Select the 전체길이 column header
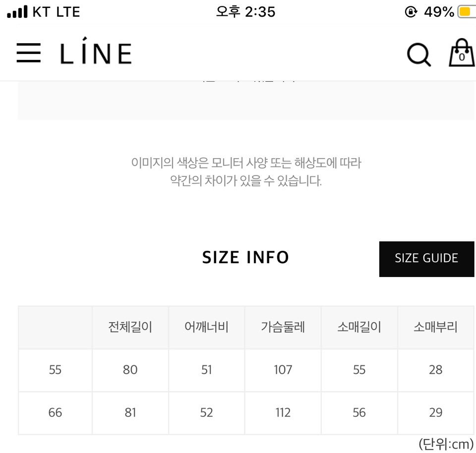 tap(130, 328)
